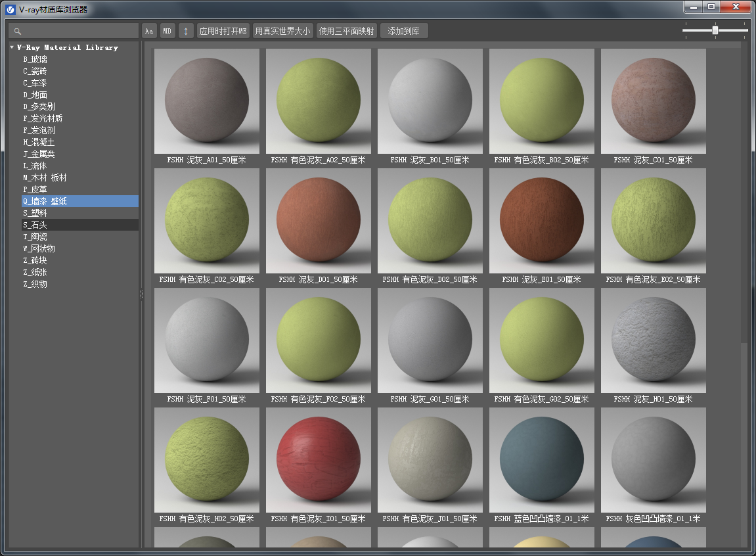This screenshot has height=556, width=756.
Task: Select the FSHH 有色泥灰_D02_50厘米 material thumbnail
Action: pyautogui.click(x=430, y=221)
